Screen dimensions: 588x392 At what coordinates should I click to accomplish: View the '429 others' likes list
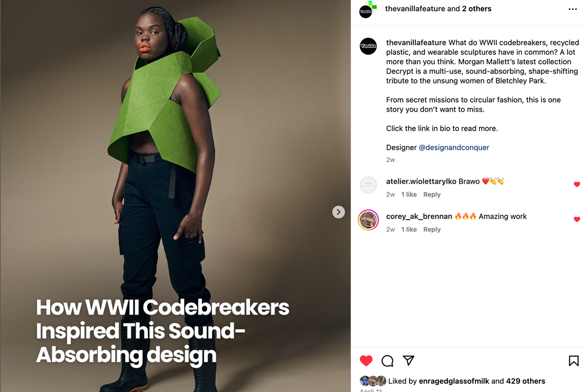[x=525, y=381]
